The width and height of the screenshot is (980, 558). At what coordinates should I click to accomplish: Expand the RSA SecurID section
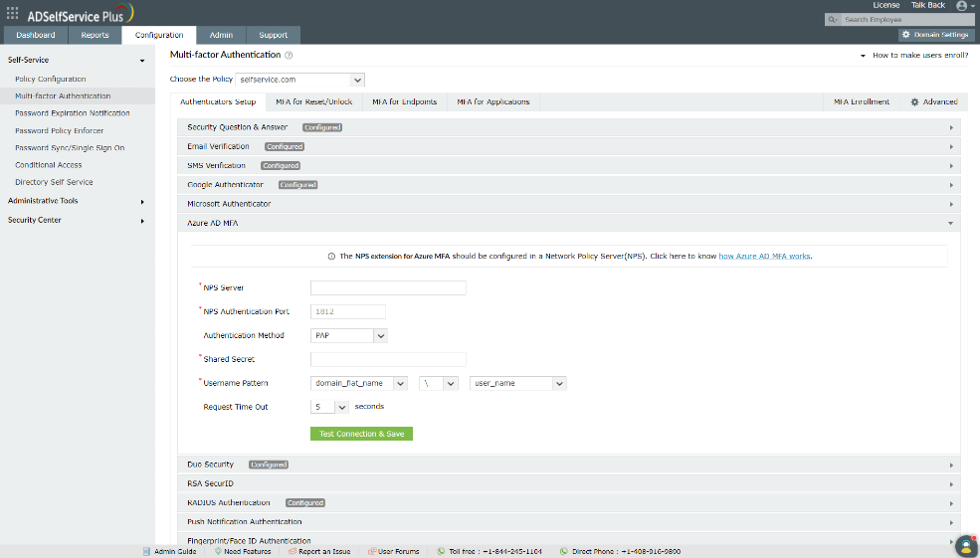[x=569, y=483]
